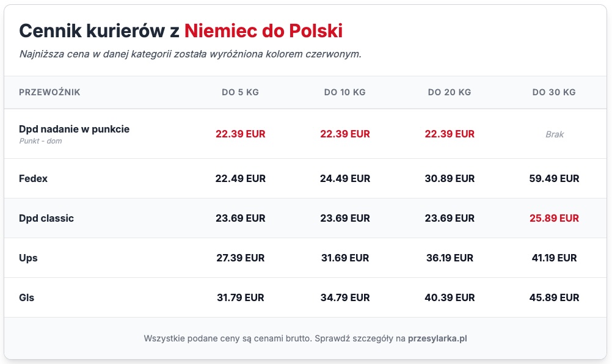Click the Ups 36.19 EUR price
Viewport: 612px width, 364px height.
(450, 258)
